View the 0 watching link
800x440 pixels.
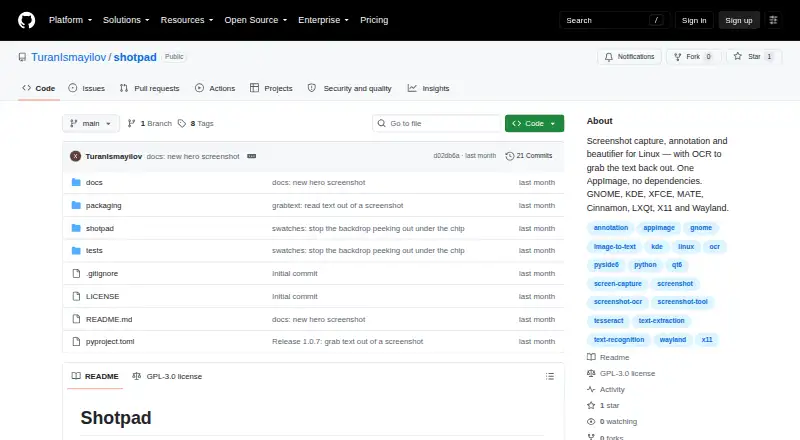click(x=612, y=422)
